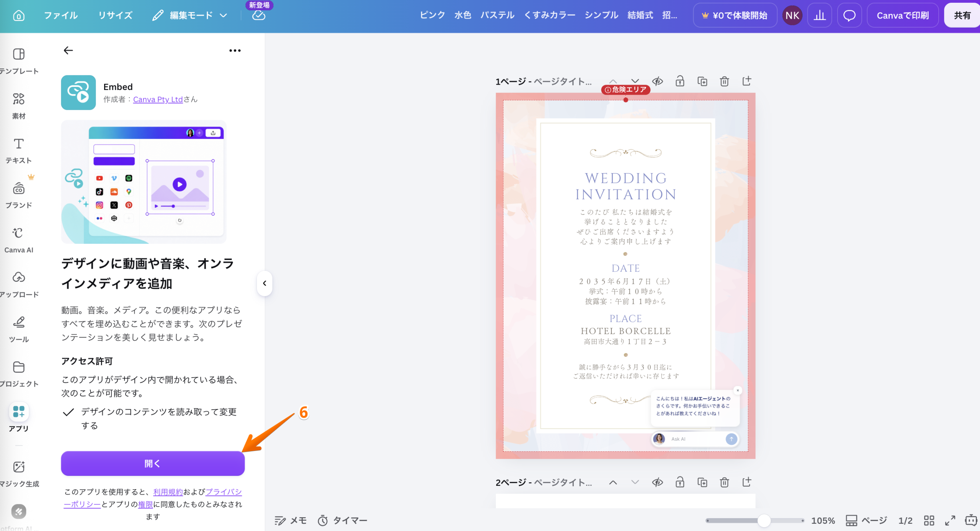Screen dimensions: 980x531
Task: Adjust the zoom slider handle
Action: tap(764, 521)
